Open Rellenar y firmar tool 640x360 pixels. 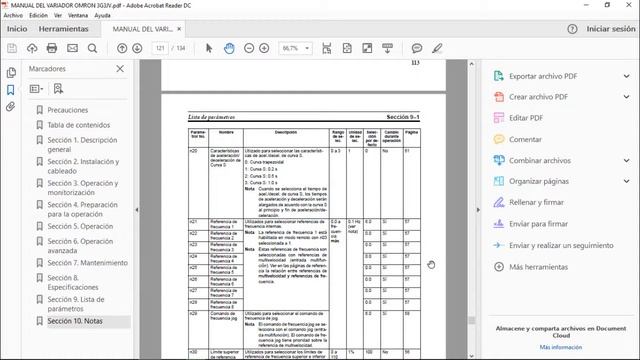point(536,202)
